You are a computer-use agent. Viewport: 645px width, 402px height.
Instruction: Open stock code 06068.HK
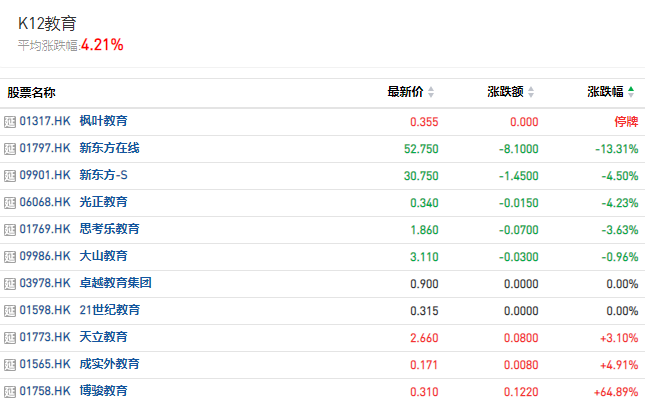(45, 202)
